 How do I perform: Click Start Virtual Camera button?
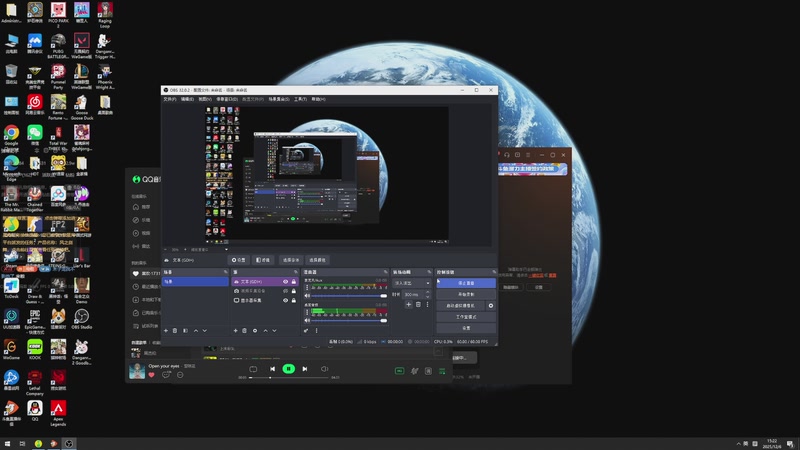pos(461,306)
